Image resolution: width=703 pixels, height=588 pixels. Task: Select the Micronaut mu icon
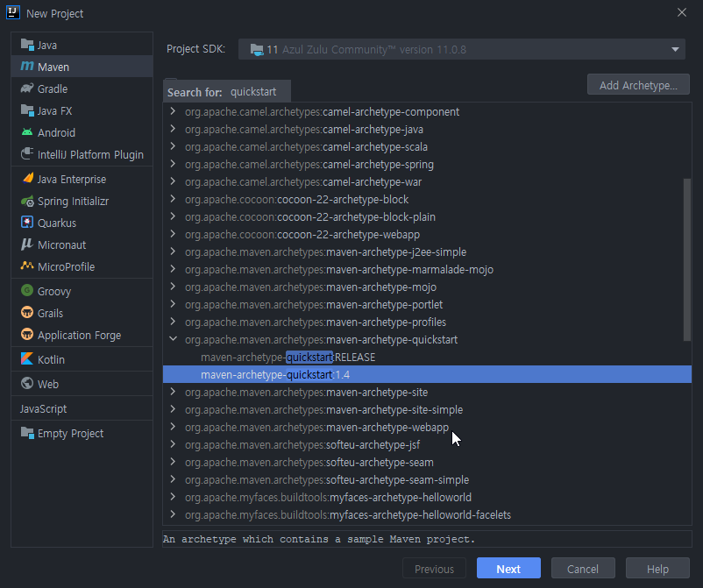[x=27, y=244]
